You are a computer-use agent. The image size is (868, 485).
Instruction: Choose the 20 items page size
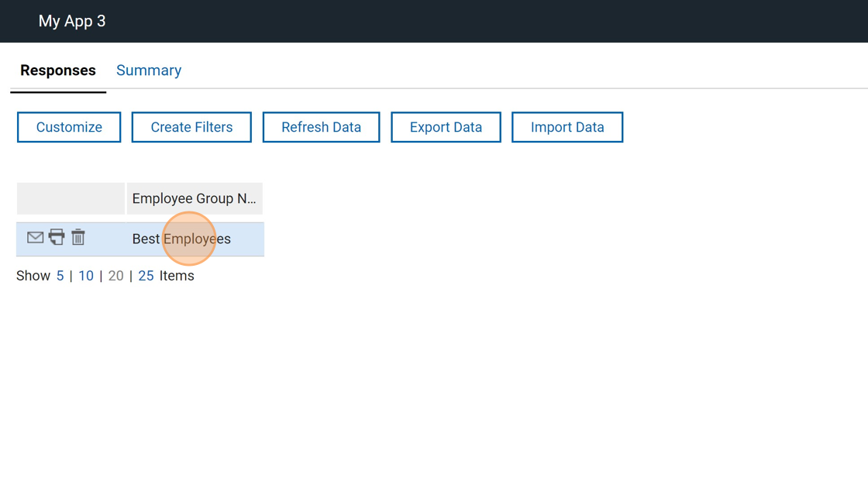(115, 276)
